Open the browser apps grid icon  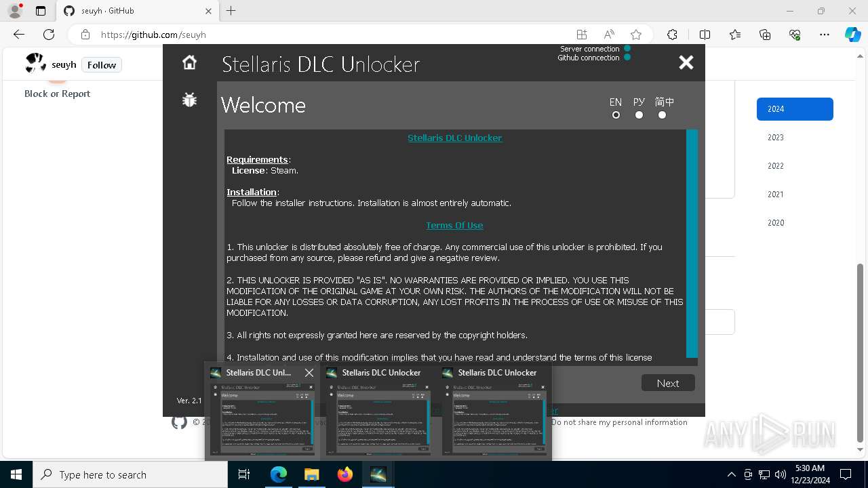pyautogui.click(x=582, y=35)
